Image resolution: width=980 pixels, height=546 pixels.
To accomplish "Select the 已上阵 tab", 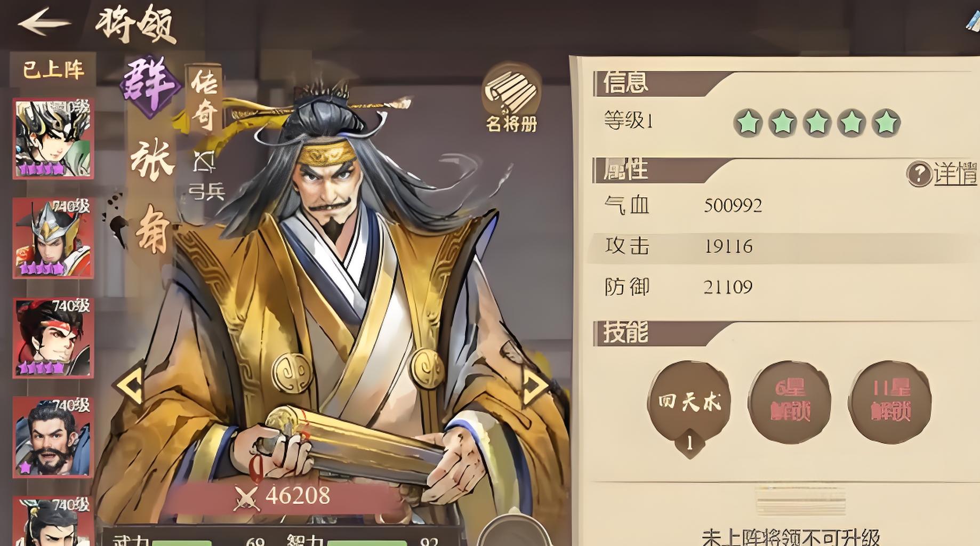I will (x=53, y=69).
